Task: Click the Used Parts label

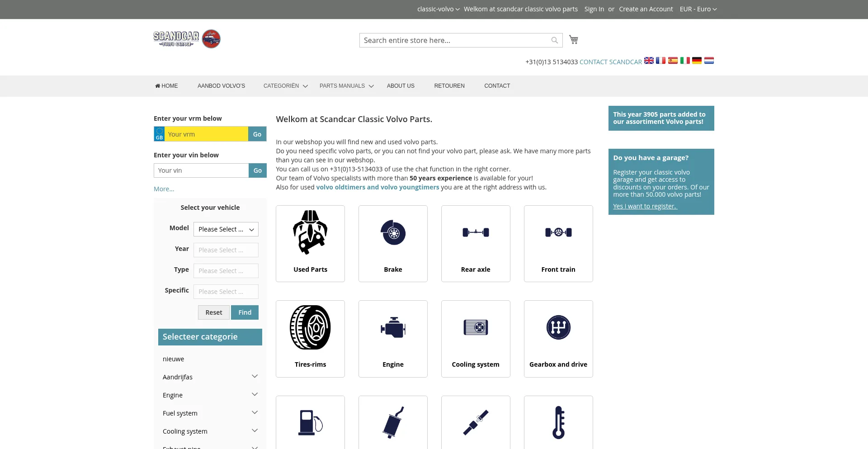Action: 310,269
